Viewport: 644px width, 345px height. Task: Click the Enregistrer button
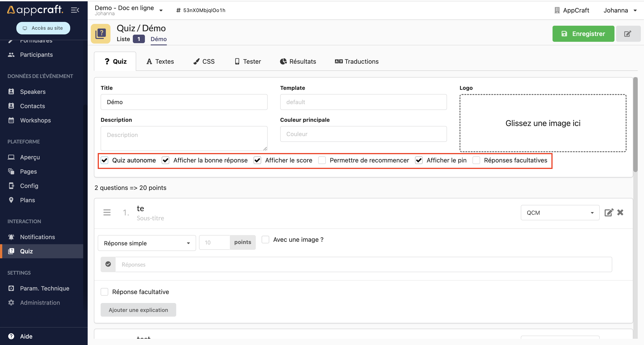pos(583,34)
